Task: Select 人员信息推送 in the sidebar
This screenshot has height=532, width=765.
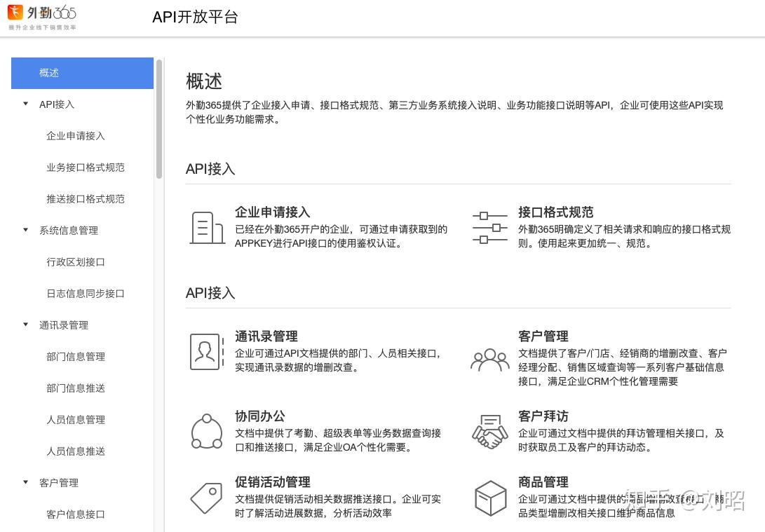Action: [x=76, y=451]
